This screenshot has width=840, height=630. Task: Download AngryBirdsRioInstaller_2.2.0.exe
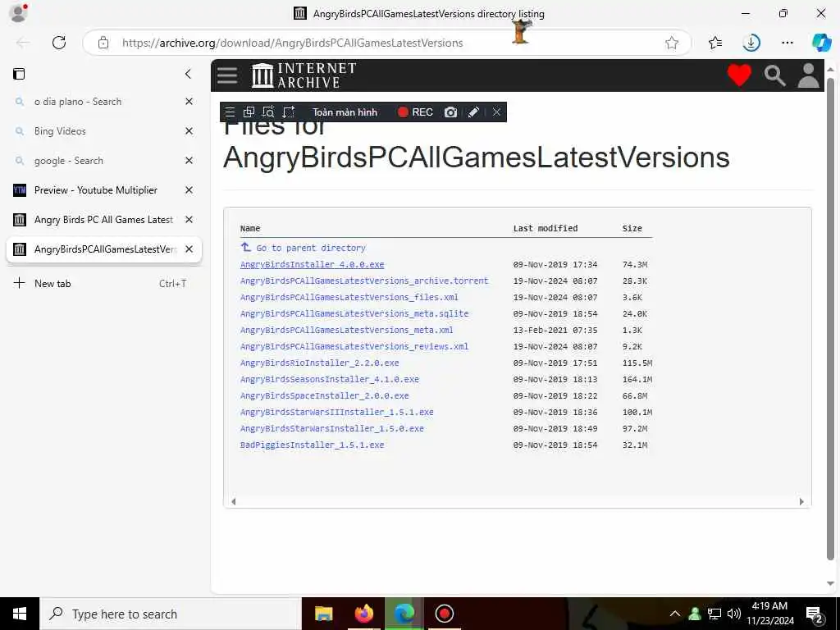(319, 363)
